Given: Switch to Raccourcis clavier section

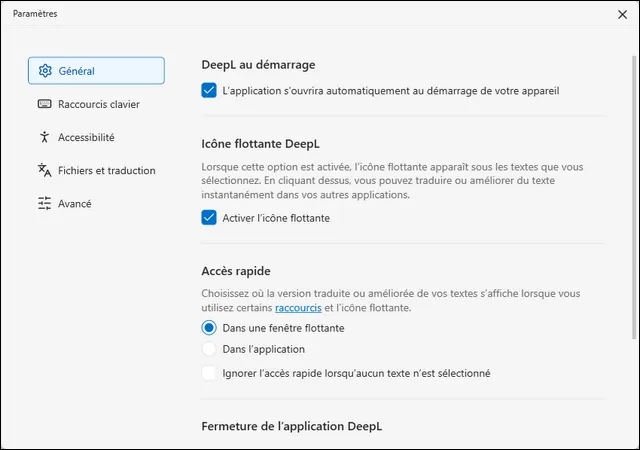Looking at the screenshot, I should pyautogui.click(x=96, y=104).
